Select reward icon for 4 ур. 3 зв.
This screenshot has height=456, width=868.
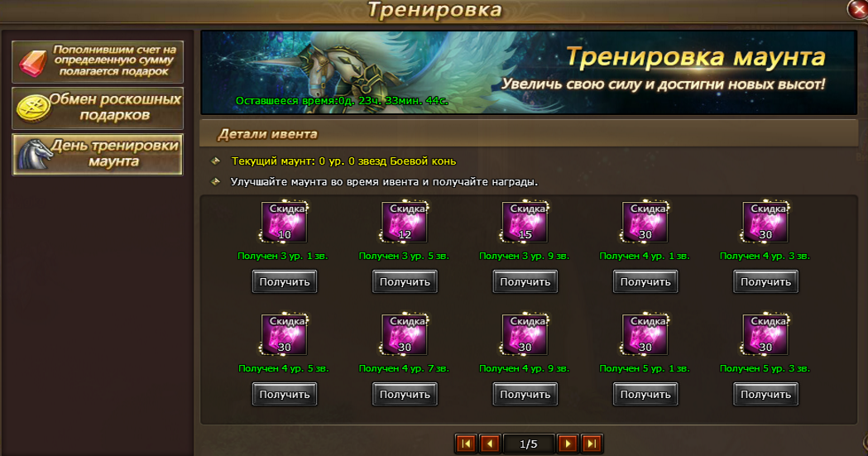[x=765, y=222]
